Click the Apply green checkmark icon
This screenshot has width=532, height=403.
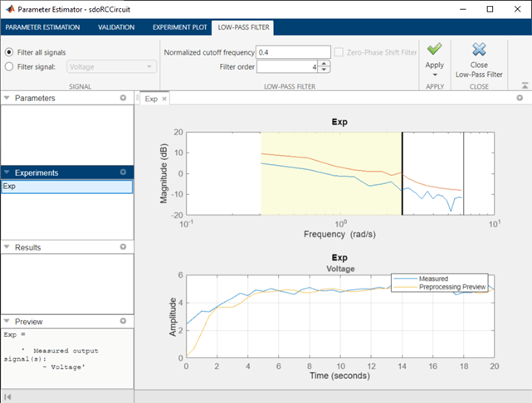click(x=434, y=49)
